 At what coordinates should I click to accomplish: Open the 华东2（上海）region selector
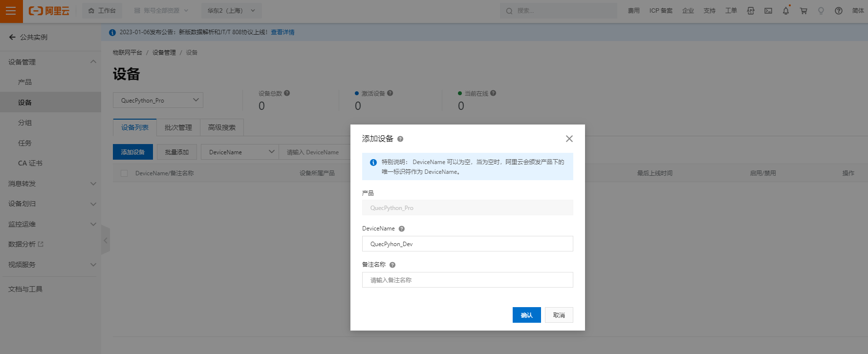pyautogui.click(x=231, y=11)
